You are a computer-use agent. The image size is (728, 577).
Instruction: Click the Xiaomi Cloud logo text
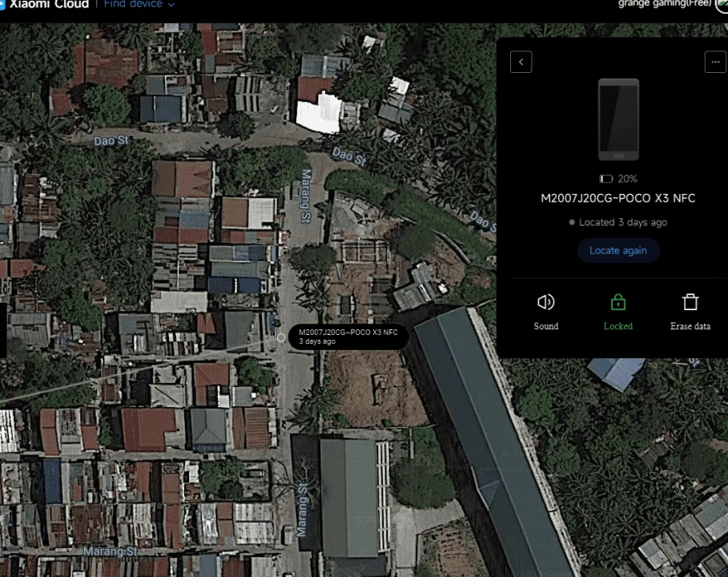(x=49, y=4)
